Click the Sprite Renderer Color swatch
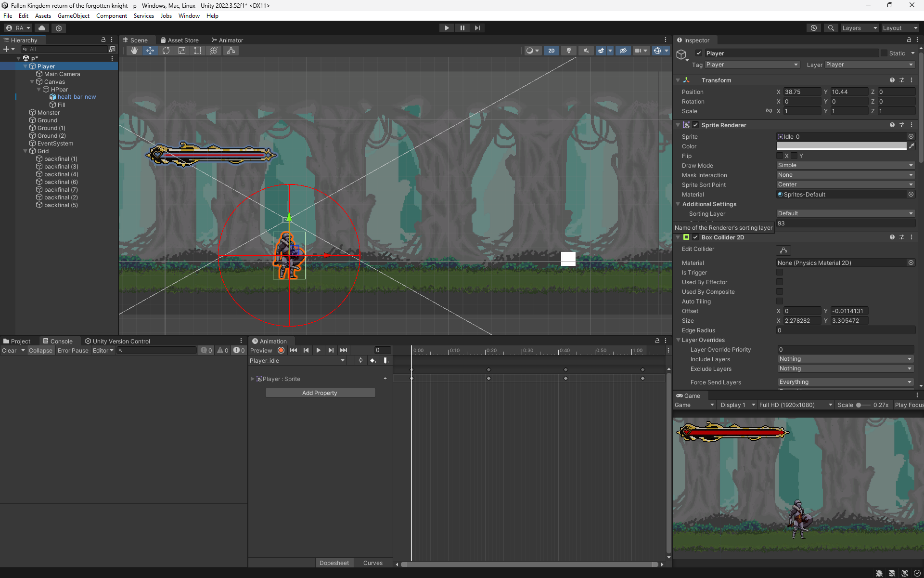Viewport: 924px width, 578px height. (841, 146)
